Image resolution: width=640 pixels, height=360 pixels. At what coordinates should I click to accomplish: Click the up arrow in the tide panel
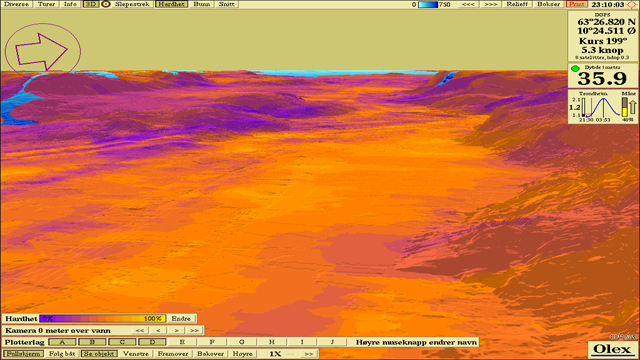click(x=632, y=107)
